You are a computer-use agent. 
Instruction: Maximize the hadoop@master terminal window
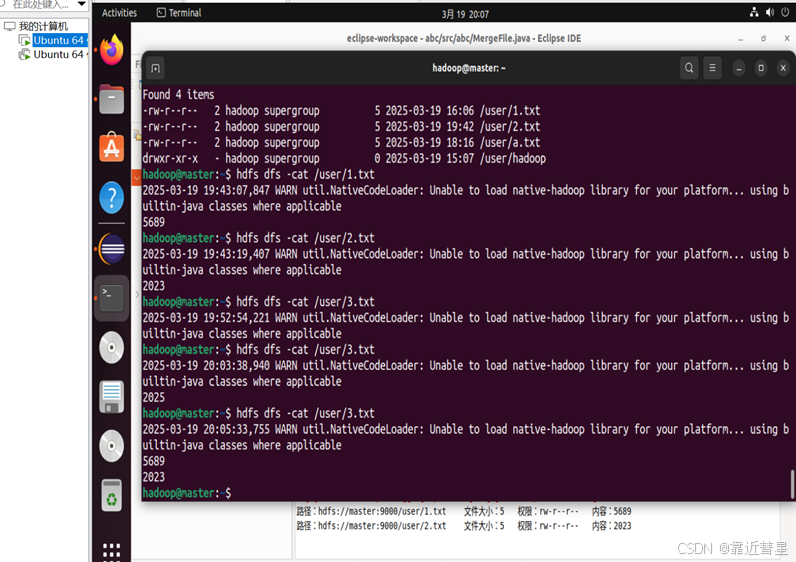(761, 68)
